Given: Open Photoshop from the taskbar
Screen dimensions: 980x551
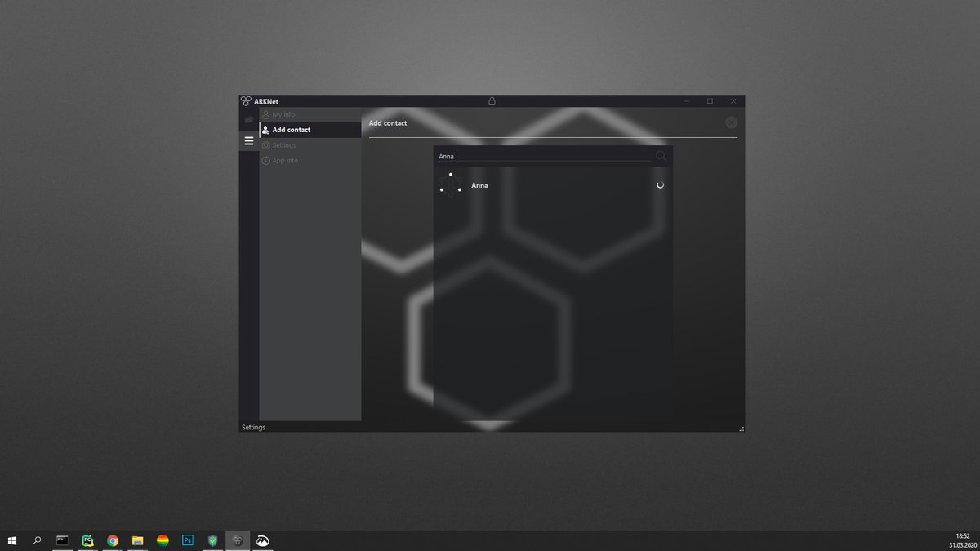Looking at the screenshot, I should (x=188, y=540).
